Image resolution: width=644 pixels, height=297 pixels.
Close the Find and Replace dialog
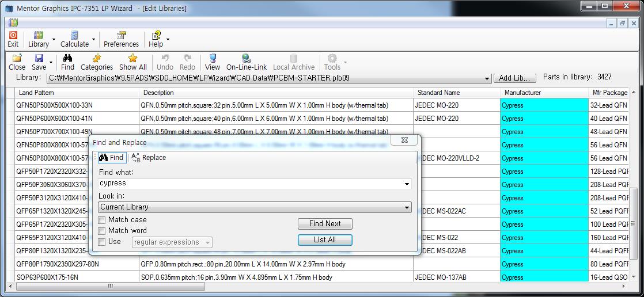click(404, 140)
